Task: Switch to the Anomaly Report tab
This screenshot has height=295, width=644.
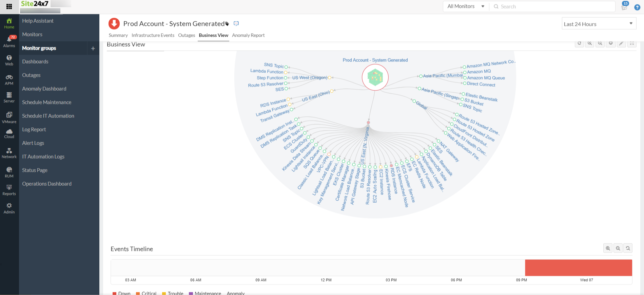Action: point(248,35)
